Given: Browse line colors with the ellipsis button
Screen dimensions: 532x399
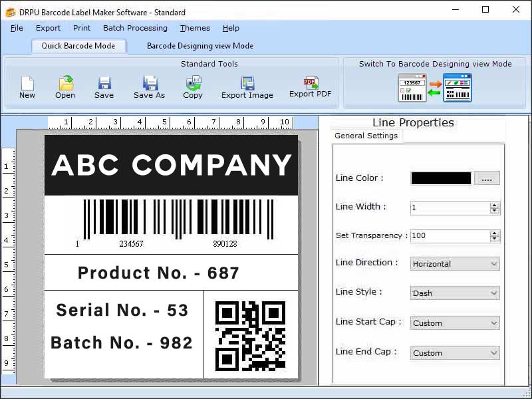Looking at the screenshot, I should click(487, 178).
